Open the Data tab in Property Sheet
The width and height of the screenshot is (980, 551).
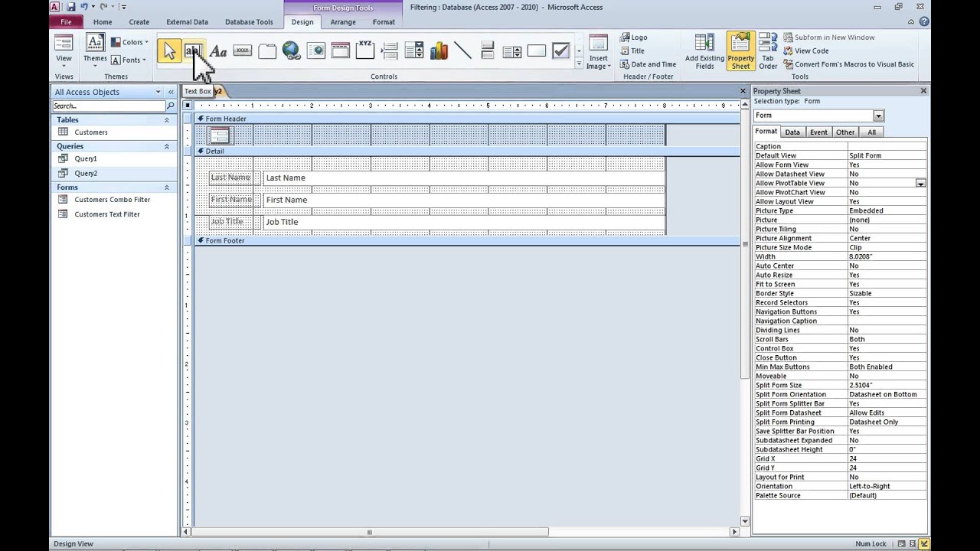[792, 132]
